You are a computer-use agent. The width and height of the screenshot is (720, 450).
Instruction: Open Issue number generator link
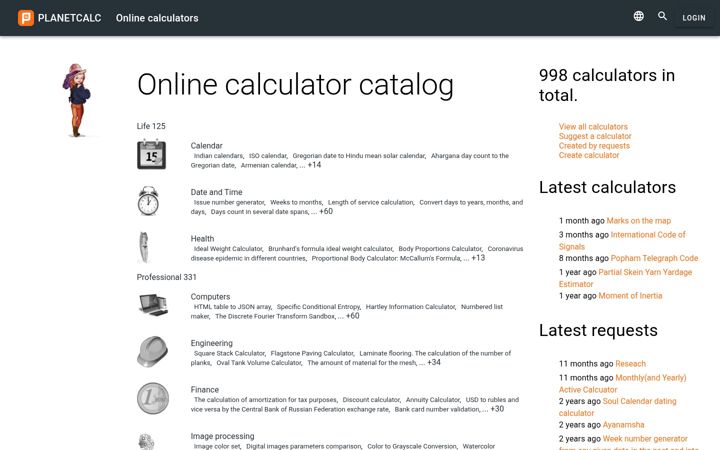tap(229, 202)
